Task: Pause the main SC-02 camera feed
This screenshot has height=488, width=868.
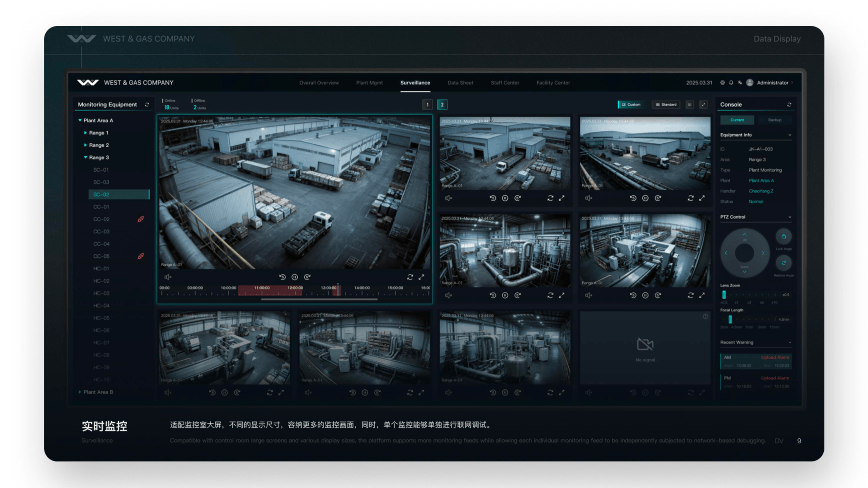Action: 294,277
